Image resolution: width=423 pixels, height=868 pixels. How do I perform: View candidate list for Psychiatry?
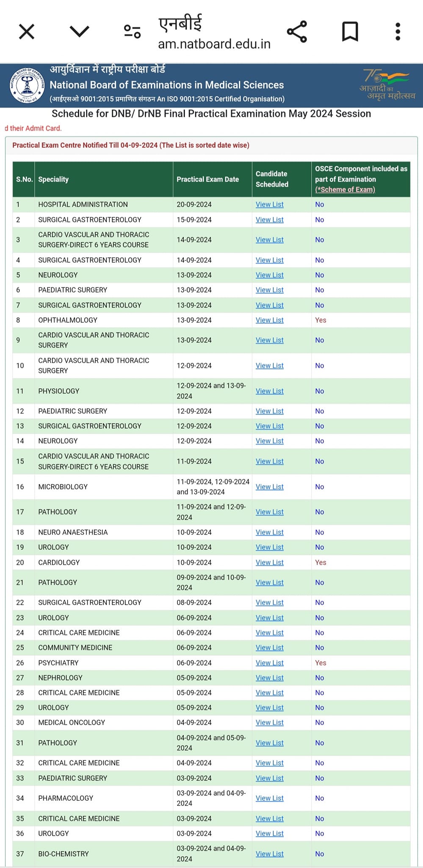[x=270, y=663]
